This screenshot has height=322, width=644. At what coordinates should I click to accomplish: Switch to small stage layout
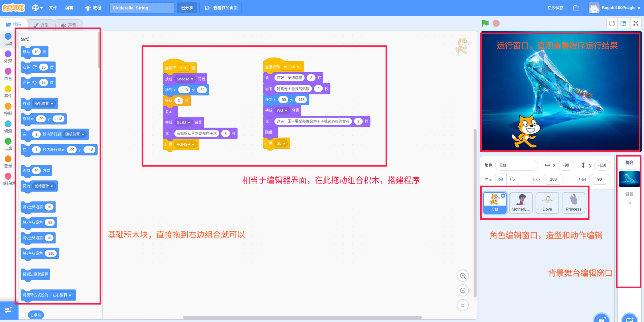tap(612, 23)
